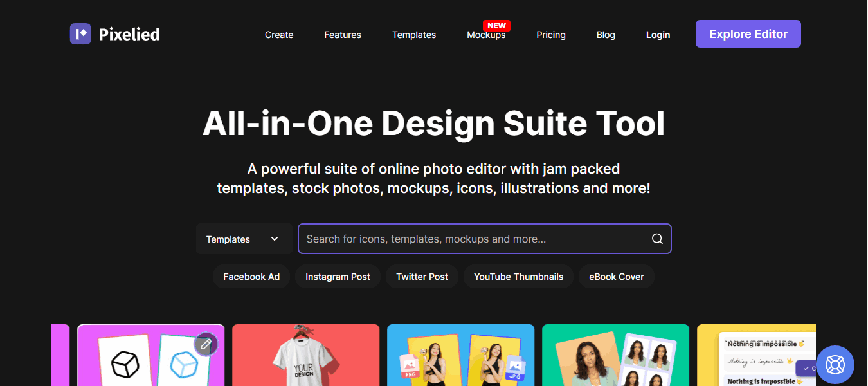Go to Templates in the top navigation
The height and width of the screenshot is (386, 868).
tap(414, 35)
